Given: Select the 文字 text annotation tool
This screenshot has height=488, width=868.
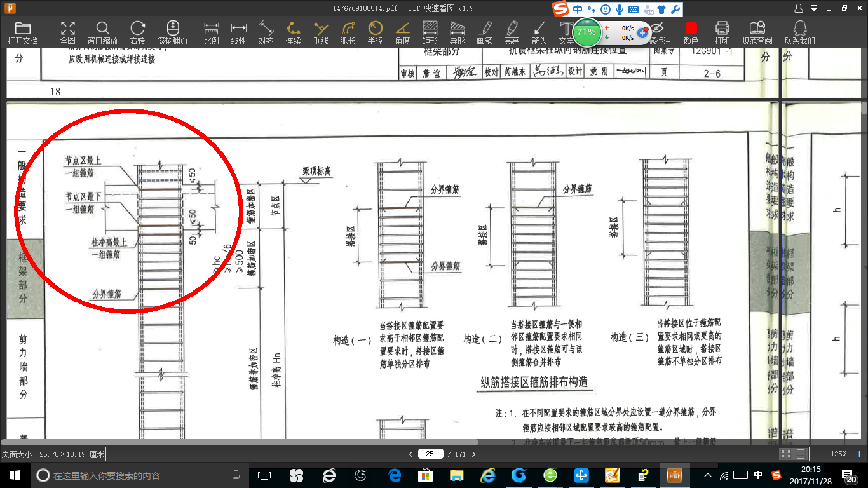Looking at the screenshot, I should 566,32.
